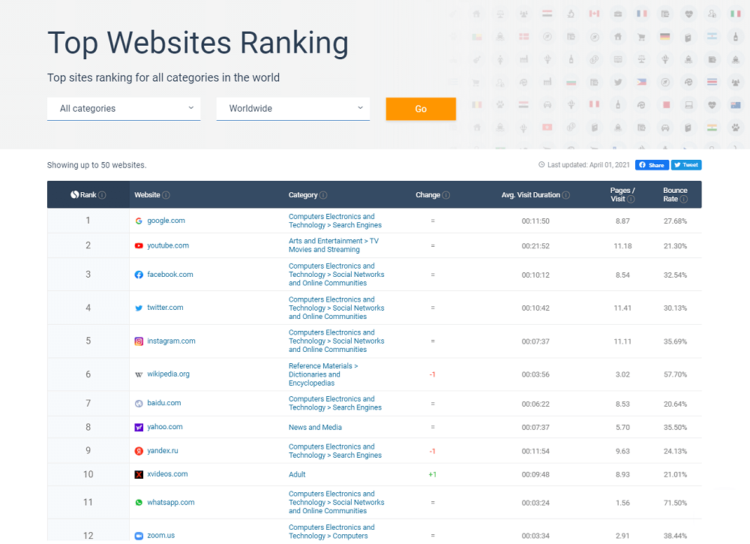Click the Yahoo favicon beside yahoo.com
This screenshot has width=750, height=544.
pyautogui.click(x=139, y=427)
